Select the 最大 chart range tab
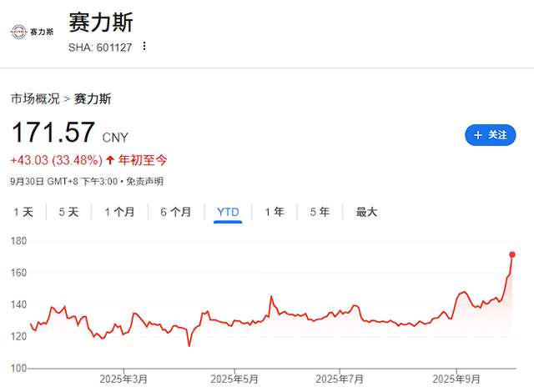534x392 pixels. pyautogui.click(x=366, y=212)
